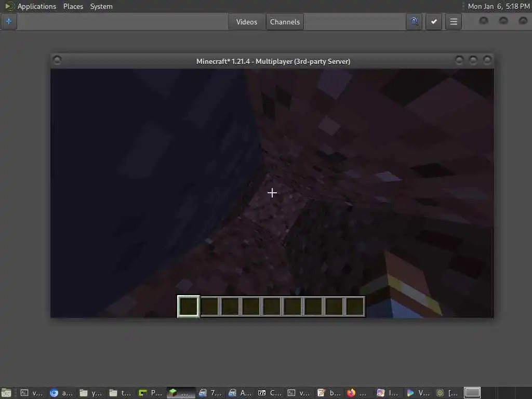
Task: Open the Places menu
Action: [x=73, y=6]
